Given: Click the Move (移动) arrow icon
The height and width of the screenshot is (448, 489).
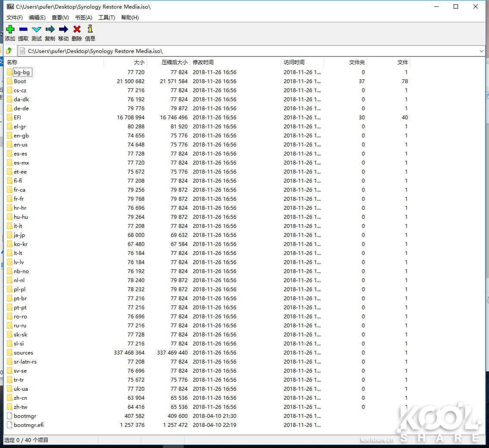Looking at the screenshot, I should click(x=63, y=29).
